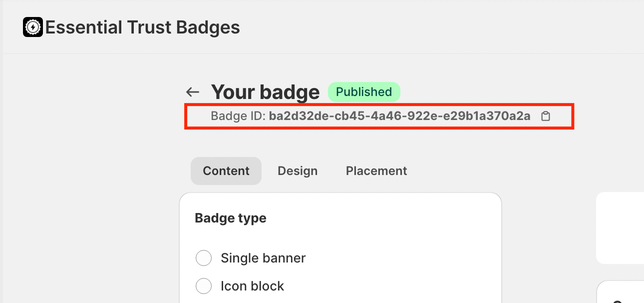Click the "Your badge" page heading
644x303 pixels.
pos(265,92)
